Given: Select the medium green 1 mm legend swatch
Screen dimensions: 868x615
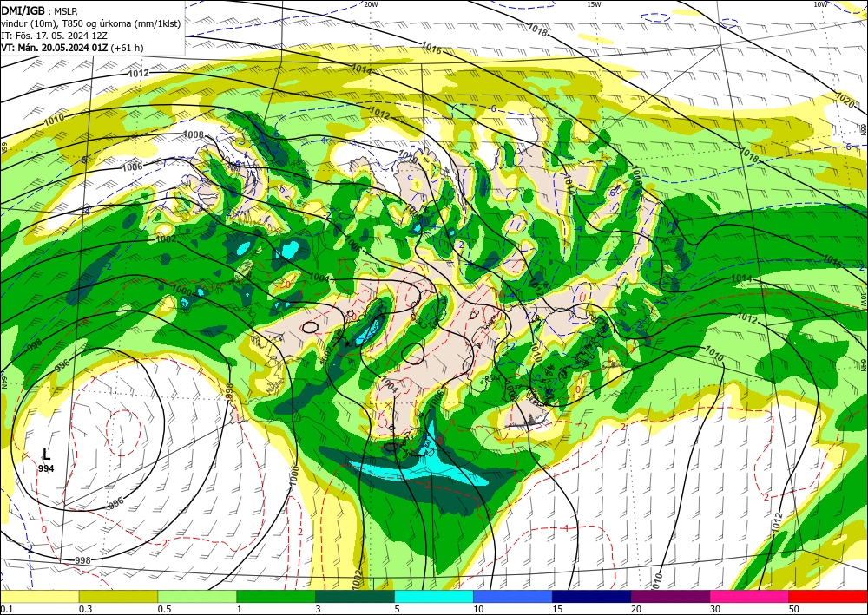Looking at the screenshot, I should coord(276,596).
